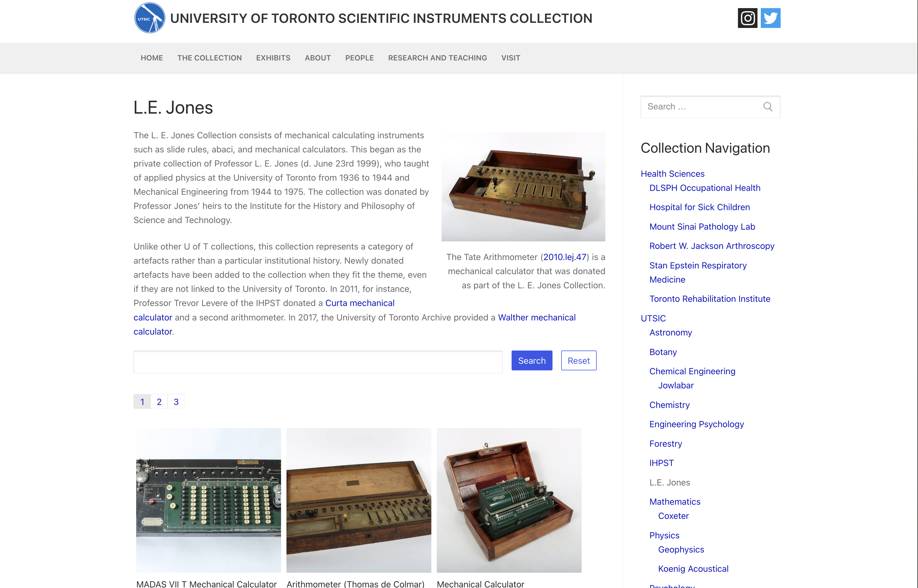Open the Jowlabar sub-collection link
918x588 pixels.
pos(676,386)
